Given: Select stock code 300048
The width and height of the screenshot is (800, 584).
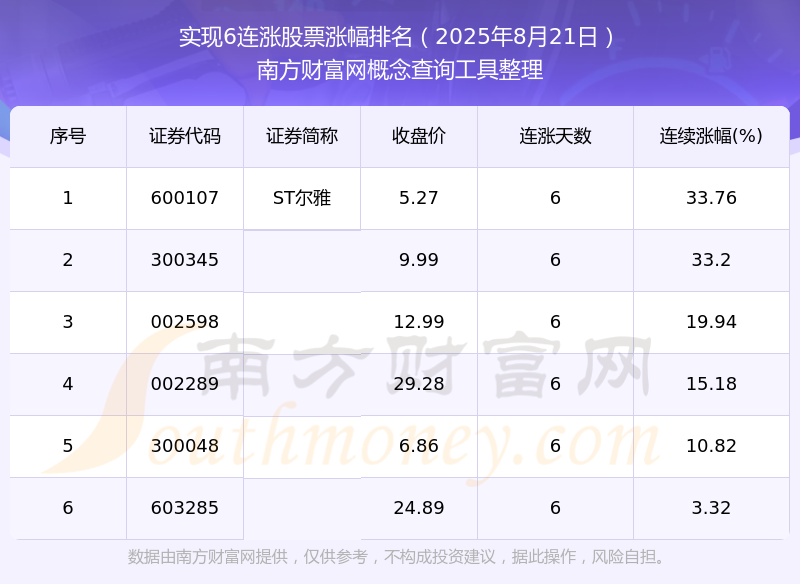Looking at the screenshot, I should coord(185,446).
